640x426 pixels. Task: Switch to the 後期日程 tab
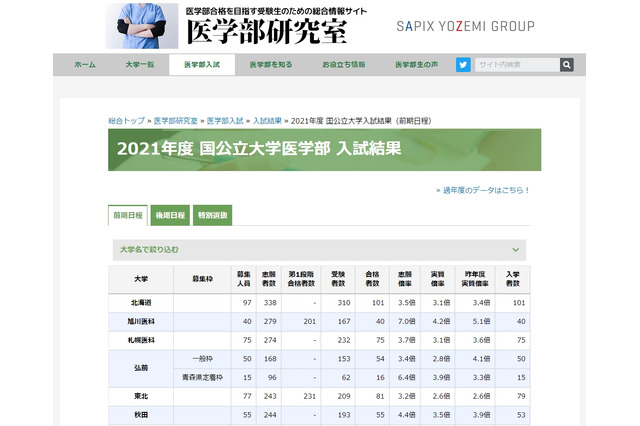click(x=170, y=215)
